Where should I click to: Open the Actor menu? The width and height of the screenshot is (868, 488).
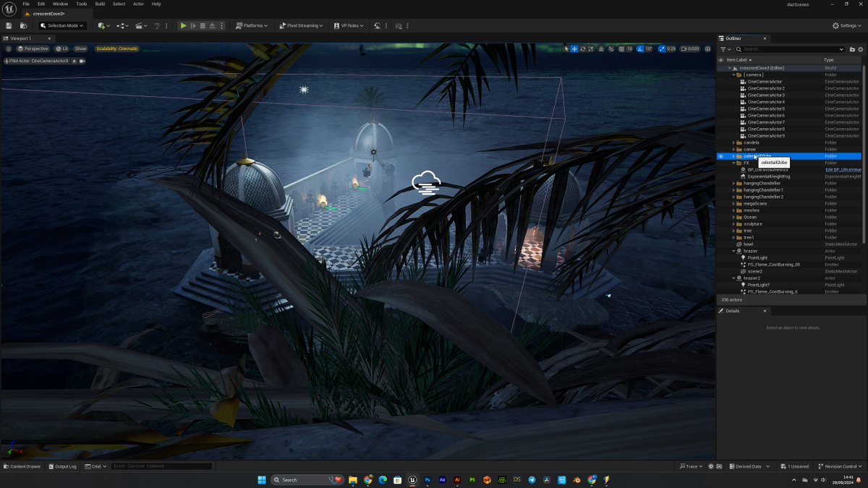(138, 4)
